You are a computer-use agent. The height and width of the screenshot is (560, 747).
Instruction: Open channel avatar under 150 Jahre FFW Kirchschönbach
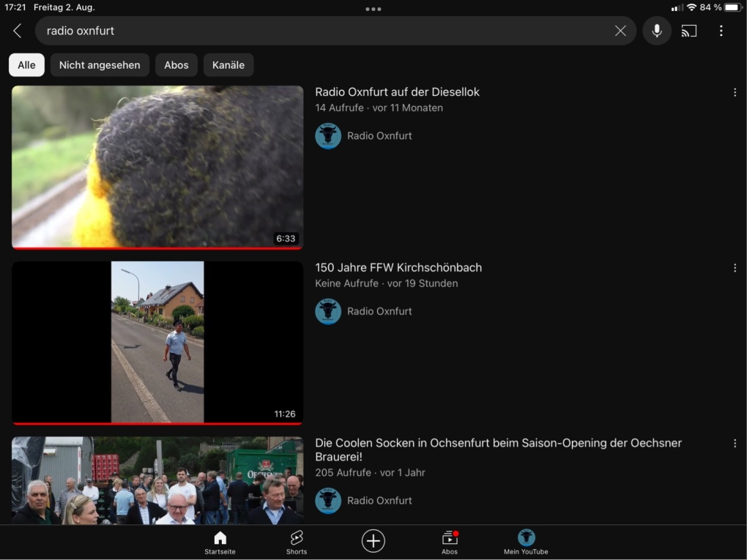click(x=328, y=311)
